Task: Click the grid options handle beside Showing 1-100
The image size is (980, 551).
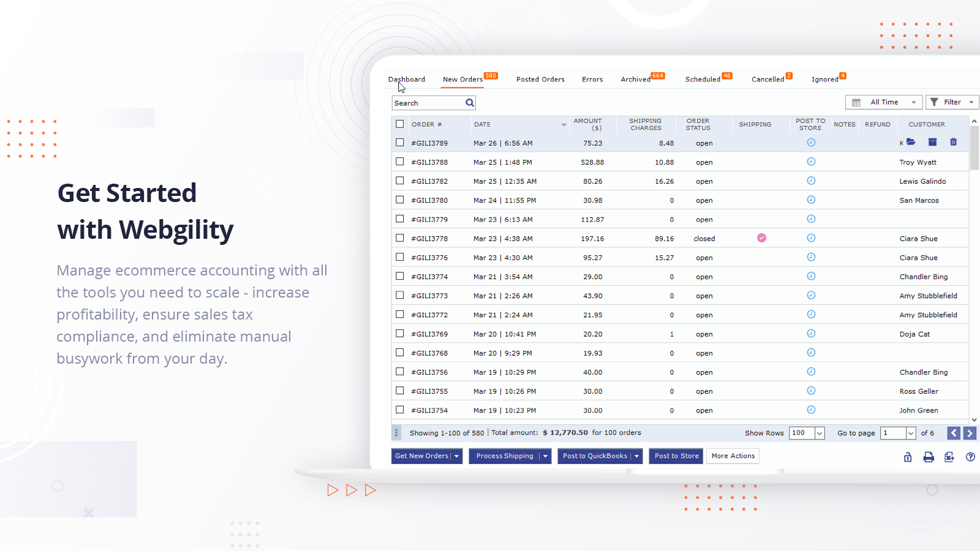Action: click(396, 433)
